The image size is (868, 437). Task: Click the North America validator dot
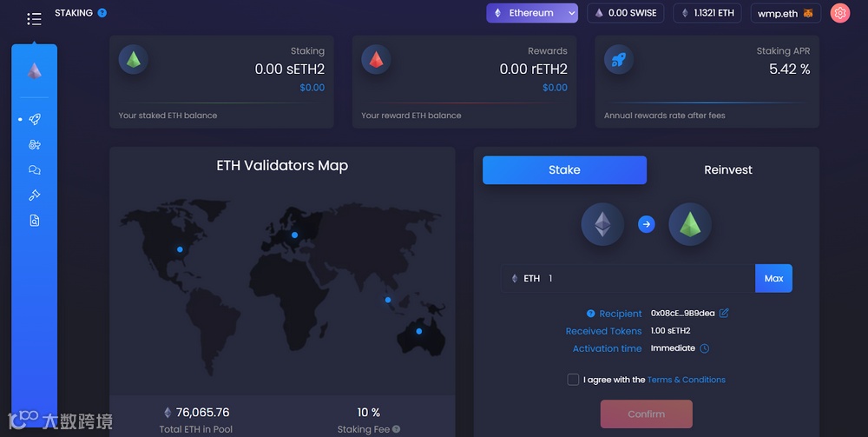click(180, 249)
